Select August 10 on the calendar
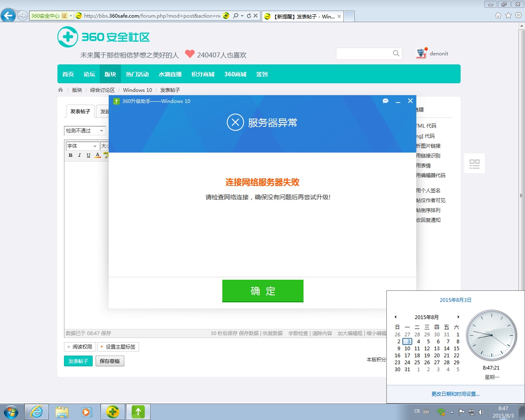Screen dimensions: 525x420 (x=407, y=348)
